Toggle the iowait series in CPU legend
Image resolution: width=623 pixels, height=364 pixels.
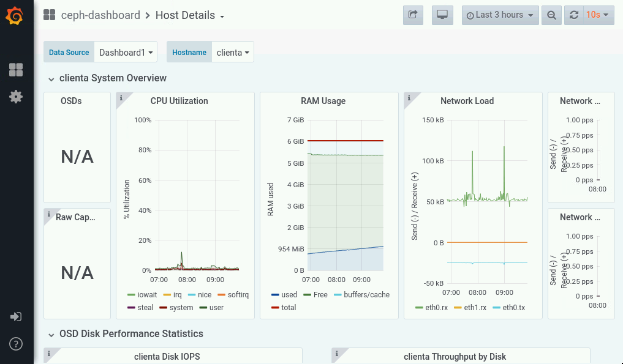(142, 294)
